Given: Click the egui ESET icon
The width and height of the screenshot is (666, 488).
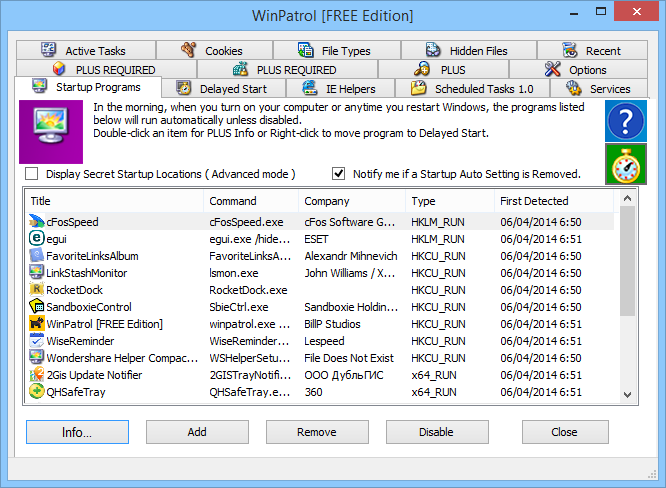Looking at the screenshot, I should click(37, 238).
